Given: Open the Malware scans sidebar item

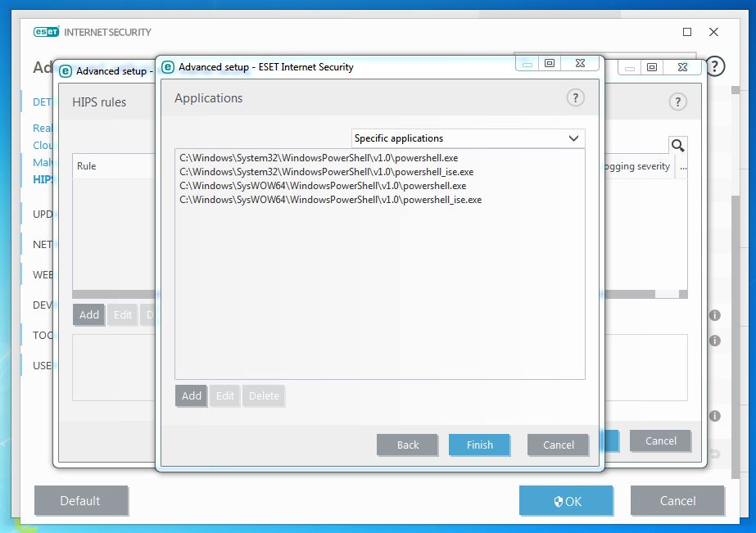Looking at the screenshot, I should [43, 162].
